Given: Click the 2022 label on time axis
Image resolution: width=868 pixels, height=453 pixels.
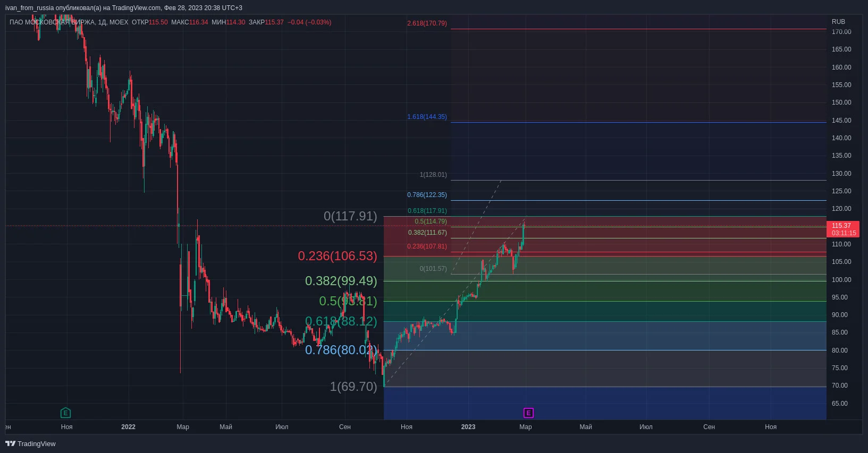Looking at the screenshot, I should coord(128,427).
